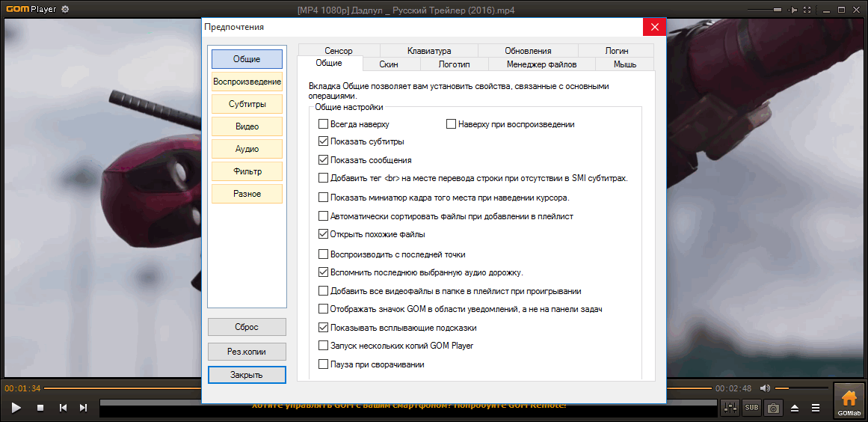Uncheck Показать сообщения
Screen dimensions: 868x422
(323, 160)
